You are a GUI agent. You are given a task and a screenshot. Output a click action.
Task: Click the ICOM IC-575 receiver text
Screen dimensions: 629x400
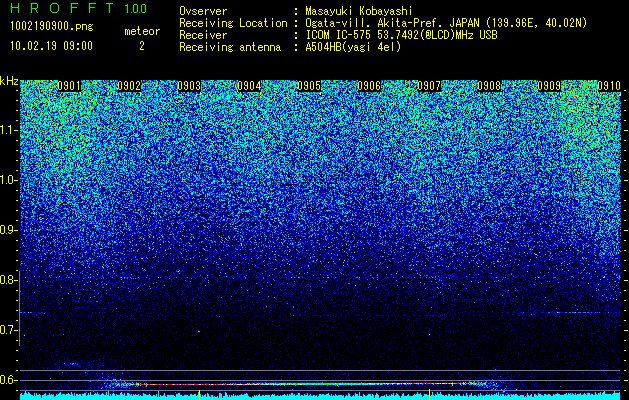401,35
